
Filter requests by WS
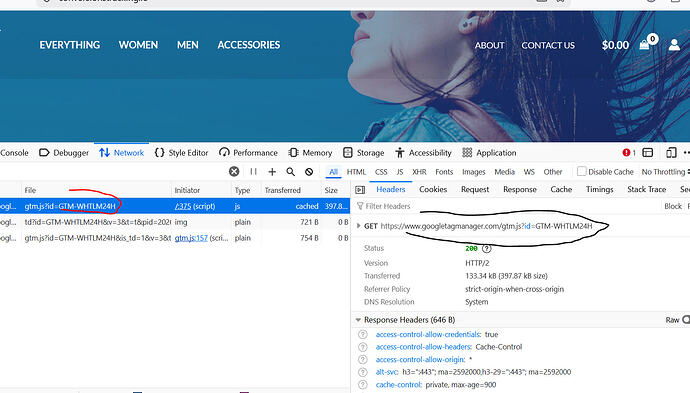[529, 172]
